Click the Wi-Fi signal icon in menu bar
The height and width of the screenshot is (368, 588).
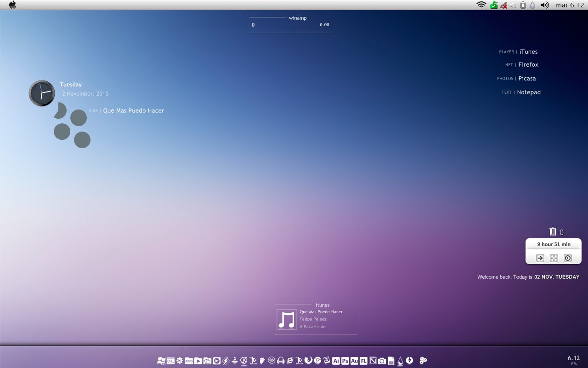(481, 5)
